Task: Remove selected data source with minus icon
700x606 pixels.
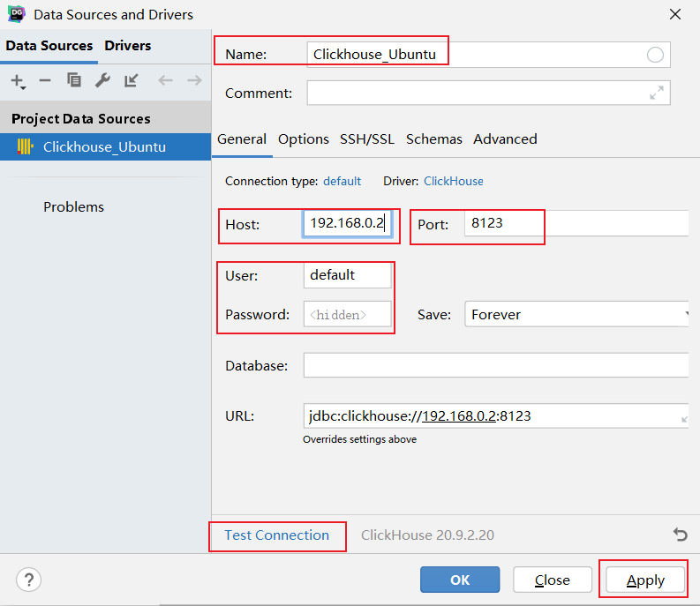Action: (45, 81)
